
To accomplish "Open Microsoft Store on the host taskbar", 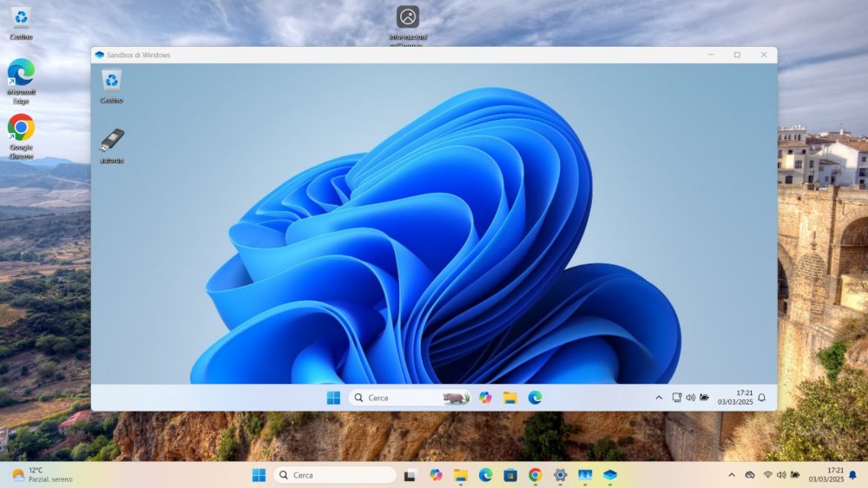I will pos(510,475).
